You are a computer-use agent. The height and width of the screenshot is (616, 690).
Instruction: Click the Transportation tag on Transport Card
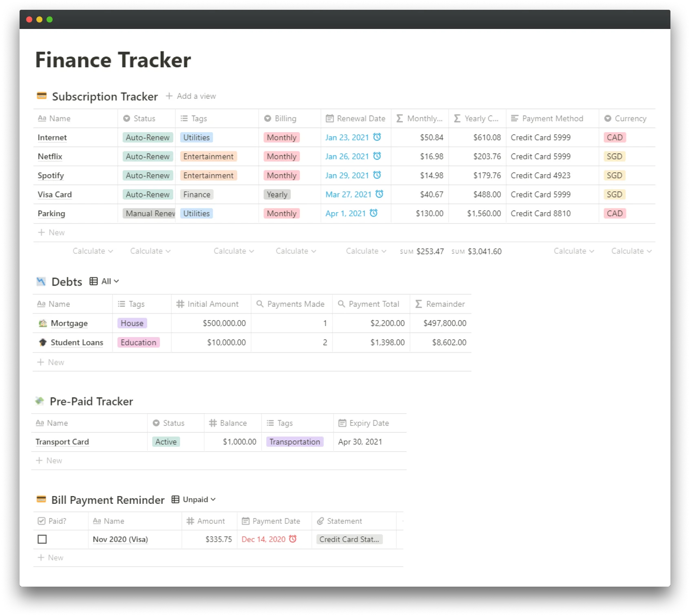[x=295, y=442]
